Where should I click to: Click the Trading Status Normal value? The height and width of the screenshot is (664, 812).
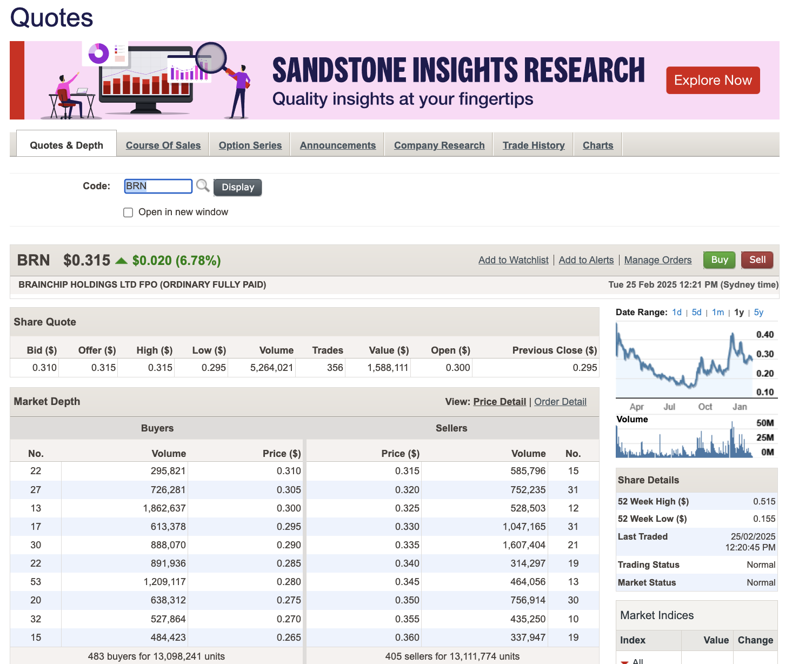pyautogui.click(x=761, y=565)
